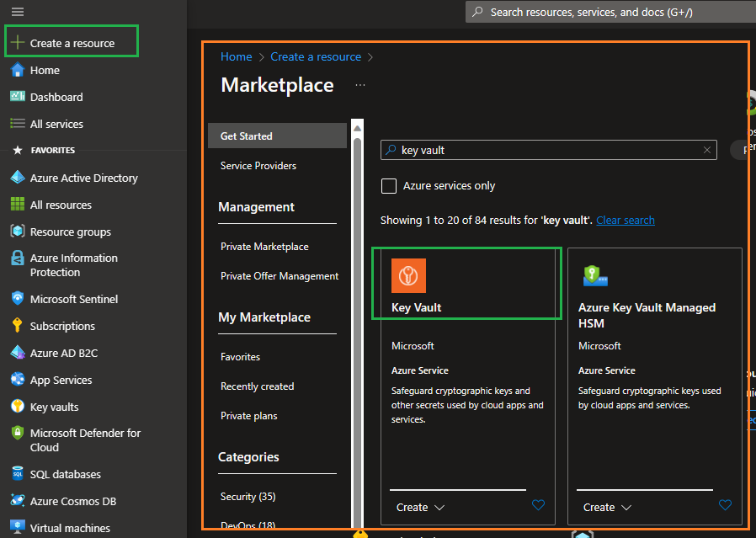756x538 pixels.
Task: Open Resource groups label in the sidebar
Action: pyautogui.click(x=71, y=232)
